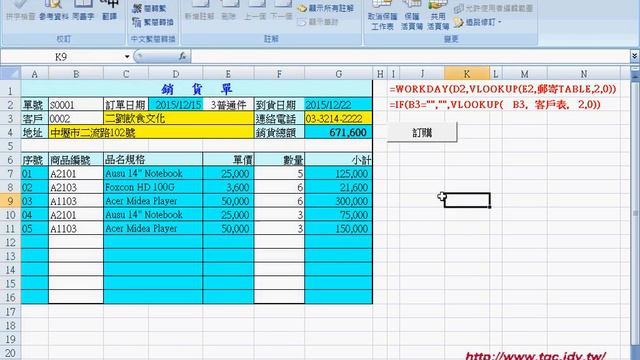Select column G header
640x360 pixels.
338,74
